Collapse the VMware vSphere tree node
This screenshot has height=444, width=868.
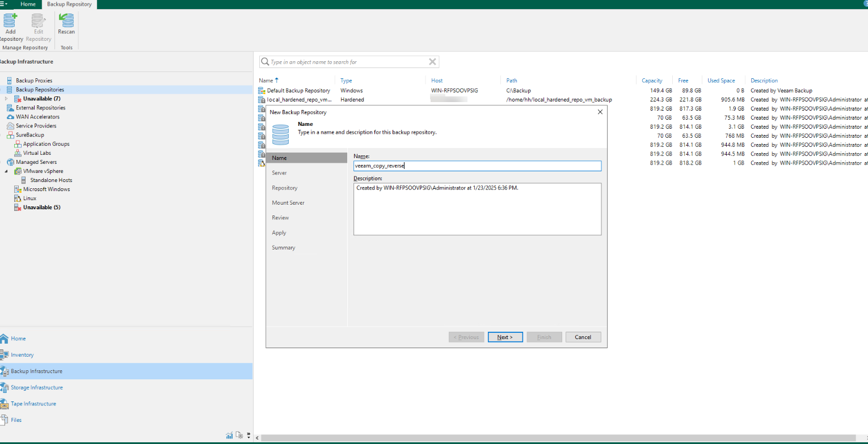[x=6, y=171]
